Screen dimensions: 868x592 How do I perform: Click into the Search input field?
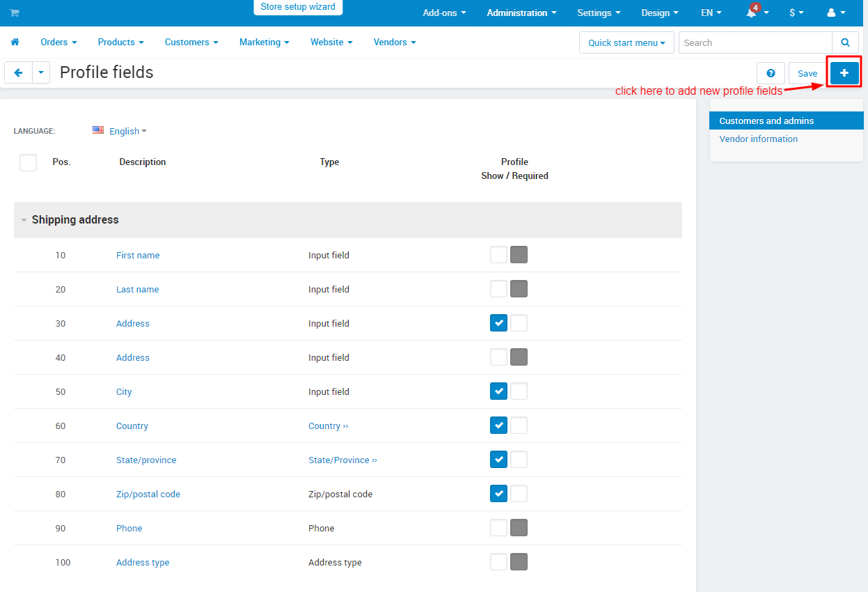point(755,42)
